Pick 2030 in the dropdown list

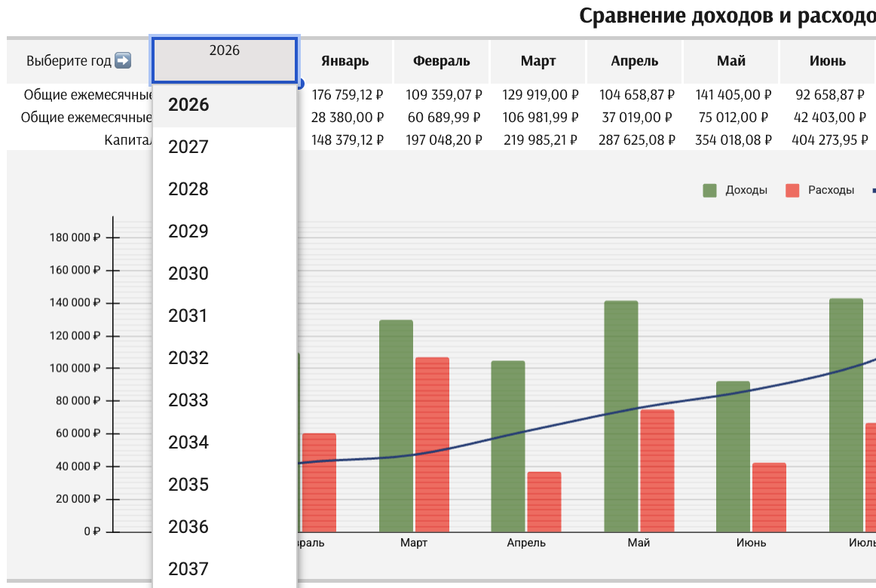pyautogui.click(x=224, y=274)
